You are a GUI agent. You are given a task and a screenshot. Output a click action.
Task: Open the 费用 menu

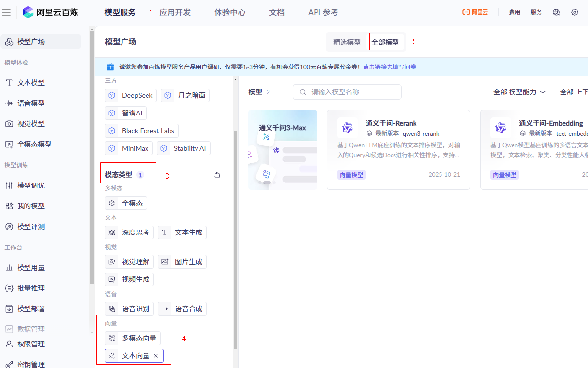point(514,12)
